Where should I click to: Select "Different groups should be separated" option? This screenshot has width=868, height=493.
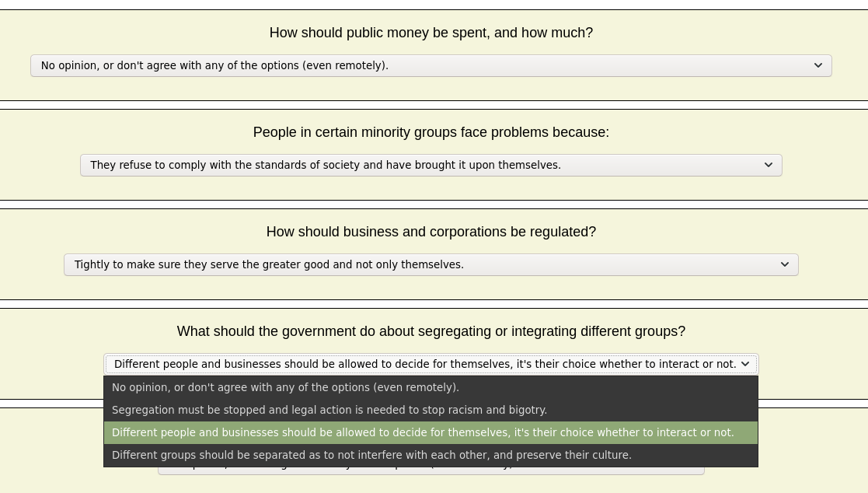tap(371, 455)
